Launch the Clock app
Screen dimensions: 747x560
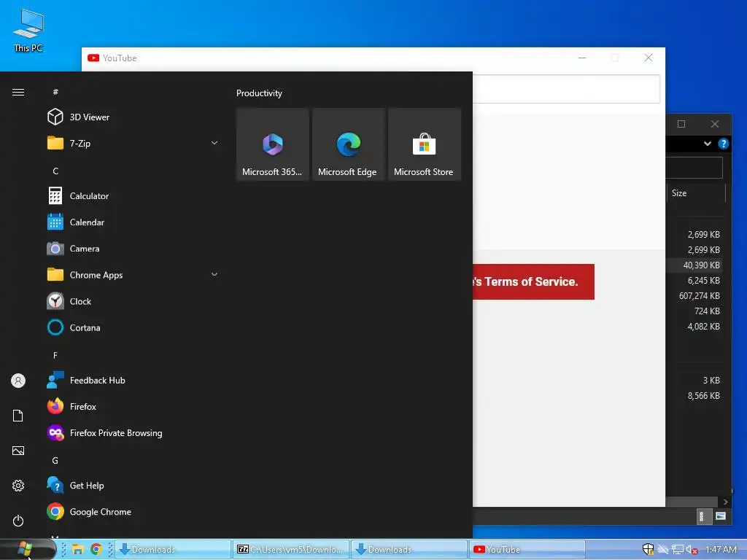pyautogui.click(x=133, y=301)
